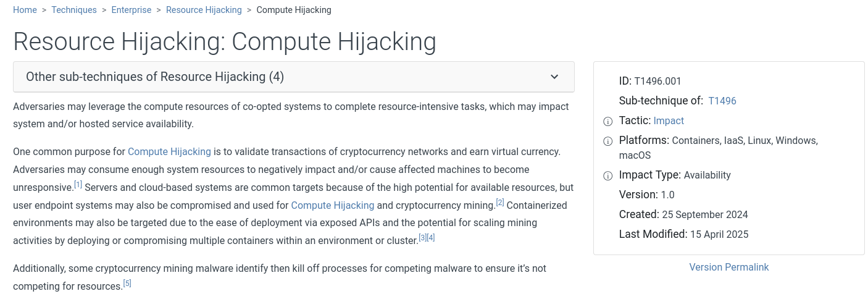Click the Resource Hijacking: Compute Hijacking heading
This screenshot has height=299, width=868.
tap(225, 41)
